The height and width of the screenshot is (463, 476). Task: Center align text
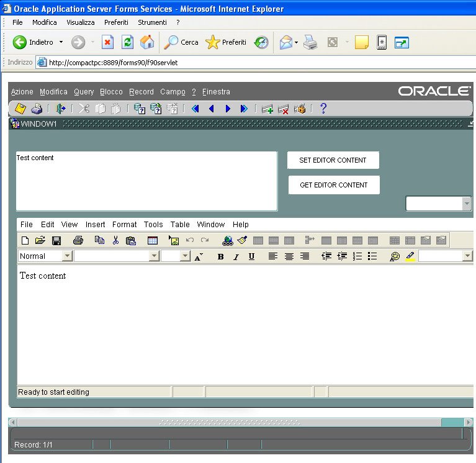pos(289,256)
